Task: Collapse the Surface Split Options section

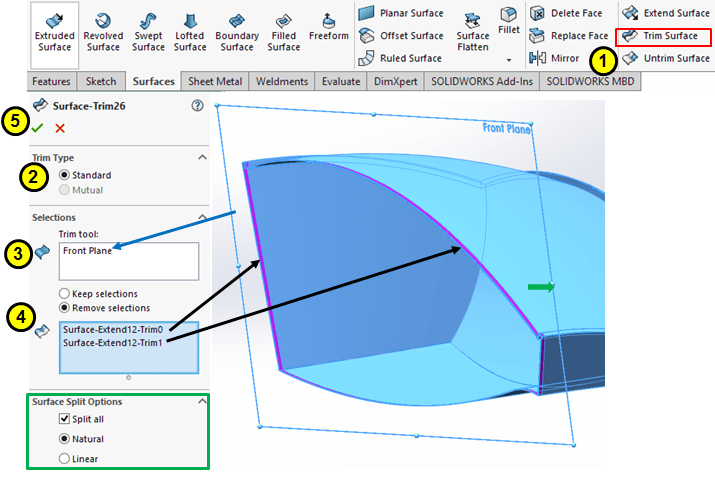Action: 202,401
